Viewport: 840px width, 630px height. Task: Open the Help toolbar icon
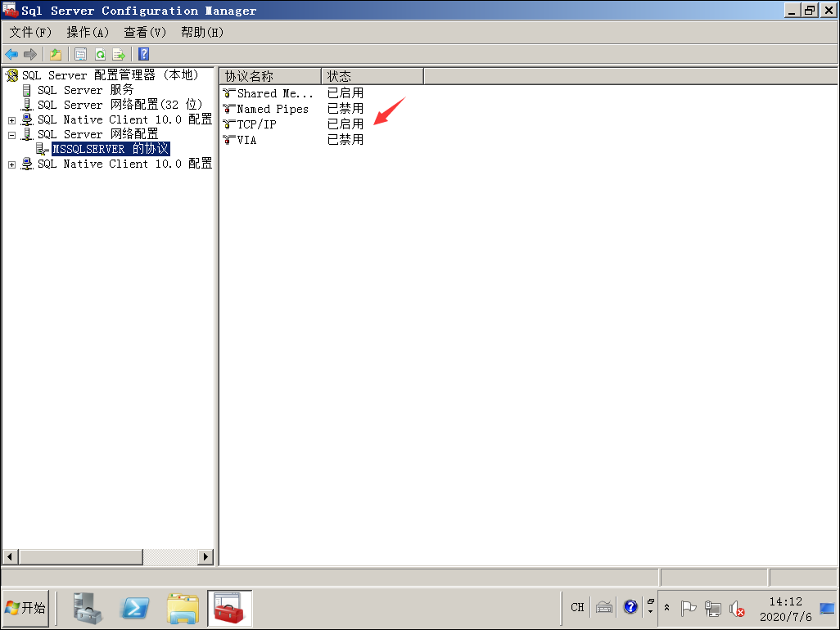[x=143, y=54]
